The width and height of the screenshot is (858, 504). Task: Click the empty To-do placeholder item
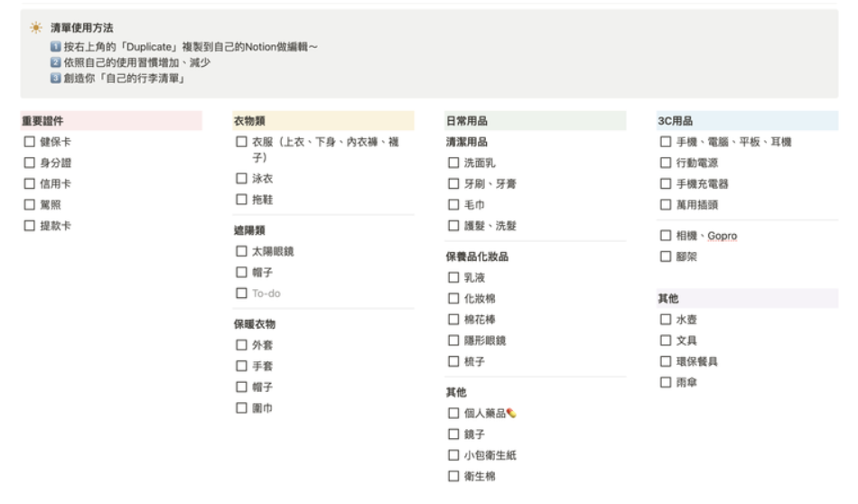pos(266,294)
